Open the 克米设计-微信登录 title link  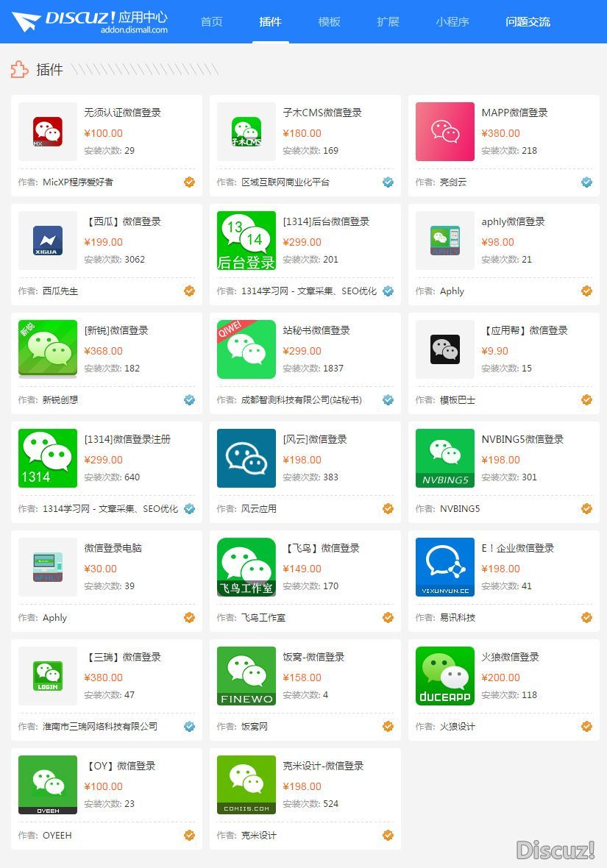pyautogui.click(x=324, y=766)
